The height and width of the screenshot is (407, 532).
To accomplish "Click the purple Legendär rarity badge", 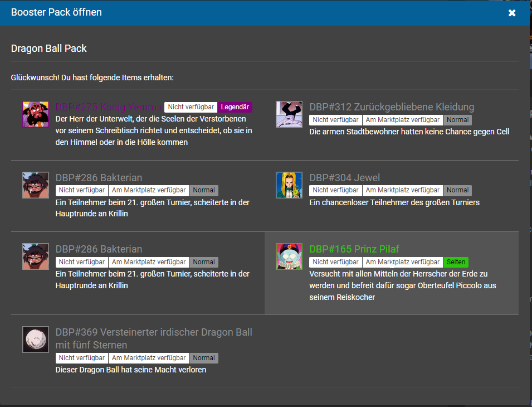I will point(235,107).
